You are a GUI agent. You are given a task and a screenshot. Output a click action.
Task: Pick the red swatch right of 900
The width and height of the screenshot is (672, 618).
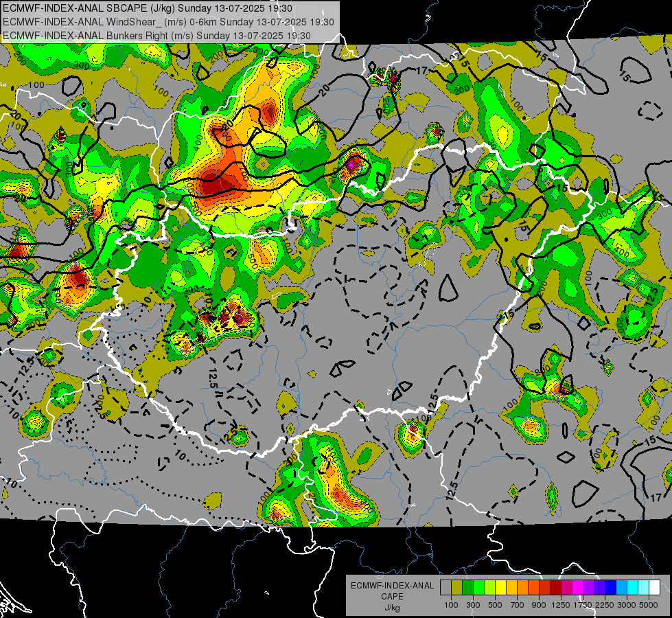(x=545, y=588)
